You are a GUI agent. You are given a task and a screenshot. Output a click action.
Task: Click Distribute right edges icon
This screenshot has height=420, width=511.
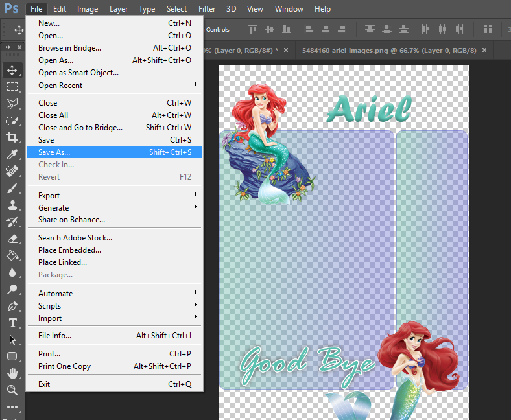[x=459, y=29]
